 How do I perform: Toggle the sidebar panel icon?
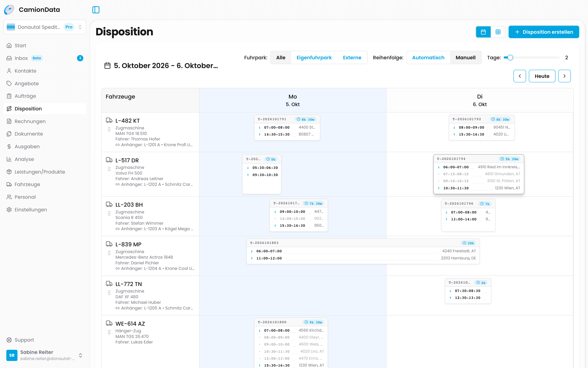click(x=96, y=10)
